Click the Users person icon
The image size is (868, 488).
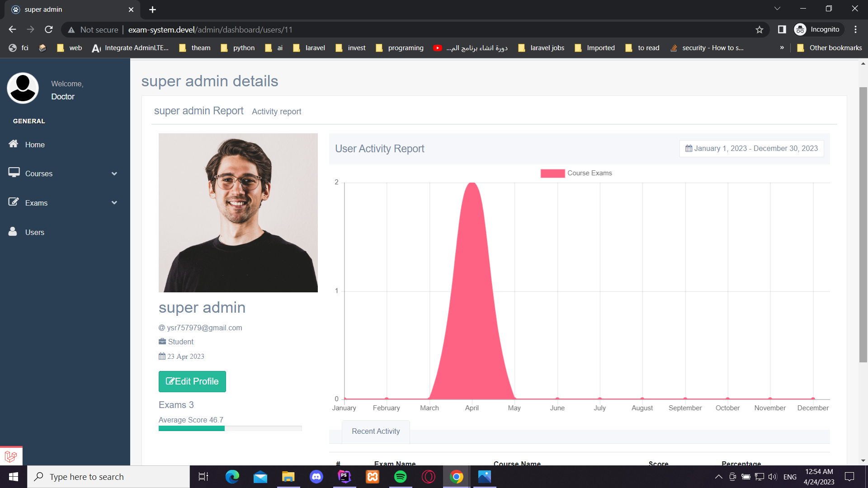tap(13, 231)
